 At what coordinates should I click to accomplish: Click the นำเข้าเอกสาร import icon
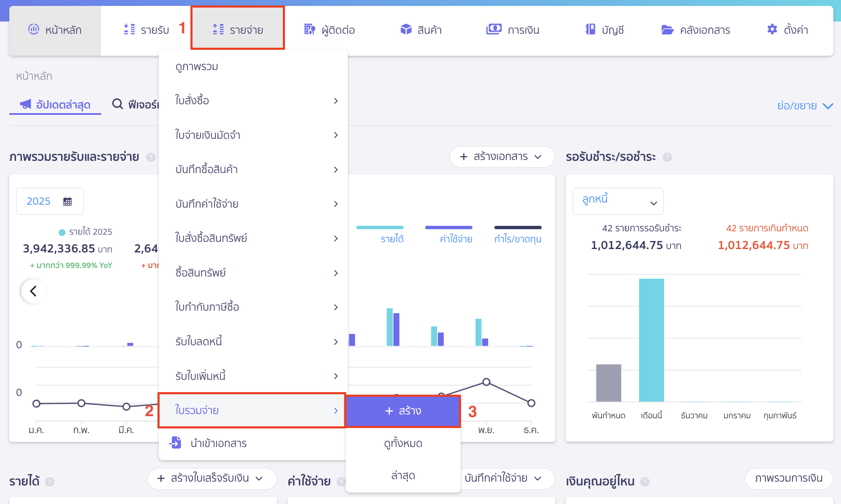tap(175, 443)
